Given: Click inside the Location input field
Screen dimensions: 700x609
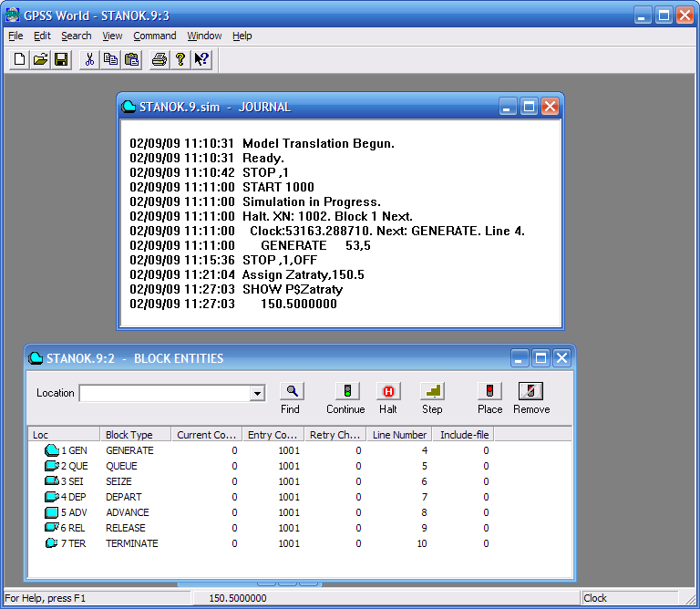Looking at the screenshot, I should (x=165, y=393).
